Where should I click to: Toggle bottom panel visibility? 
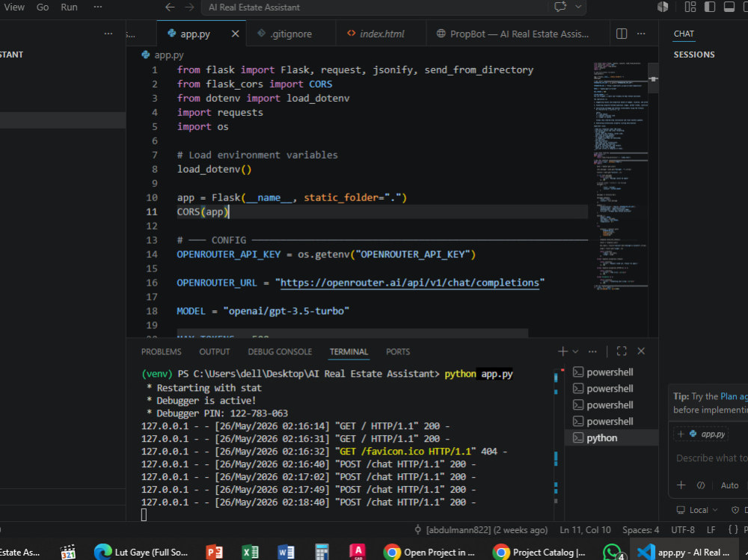click(x=729, y=7)
